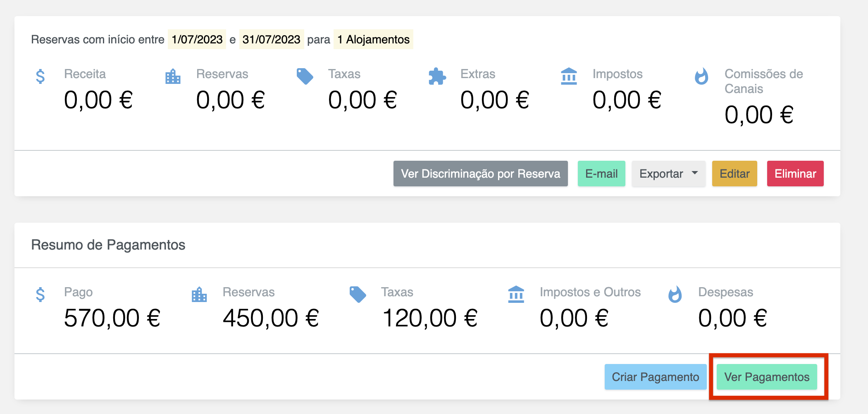Click the tag icon beside top Taxas
868x414 pixels.
point(305,76)
